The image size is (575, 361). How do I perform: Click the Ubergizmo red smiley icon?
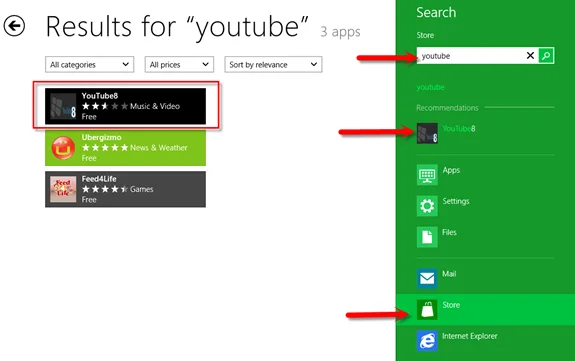[63, 148]
